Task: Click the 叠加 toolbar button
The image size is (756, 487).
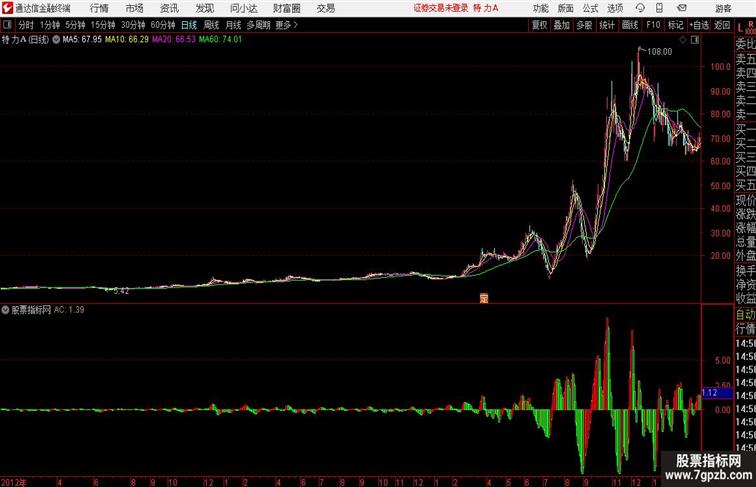Action: (562, 25)
